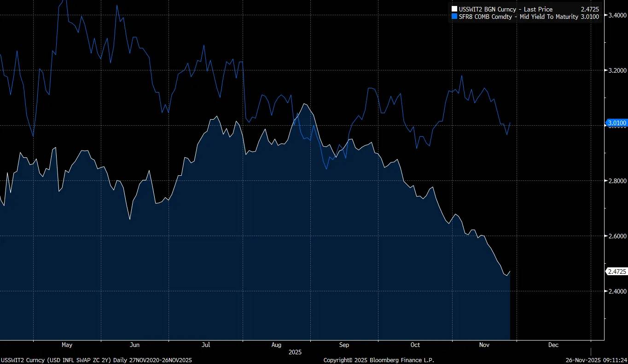Click the Nov month label
This screenshot has height=364, width=628.
[484, 345]
